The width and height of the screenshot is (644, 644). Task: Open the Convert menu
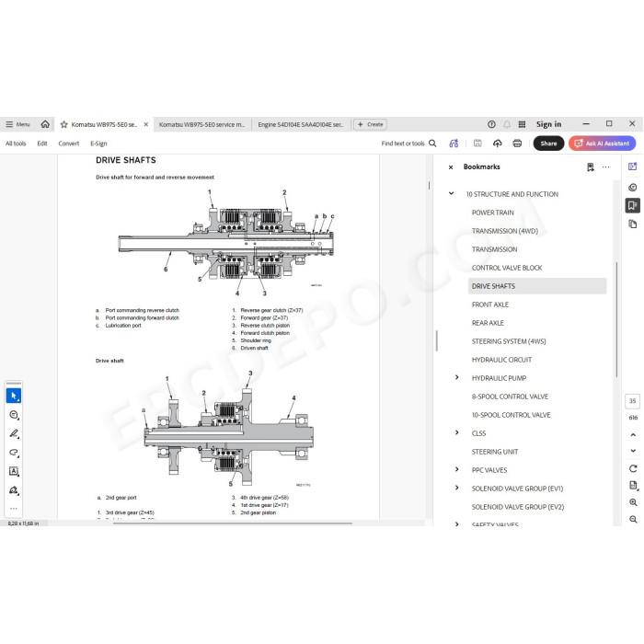coord(69,144)
